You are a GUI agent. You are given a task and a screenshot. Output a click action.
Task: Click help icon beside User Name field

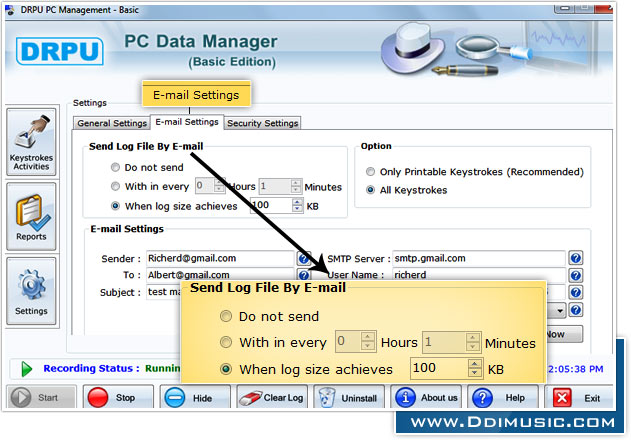point(576,275)
